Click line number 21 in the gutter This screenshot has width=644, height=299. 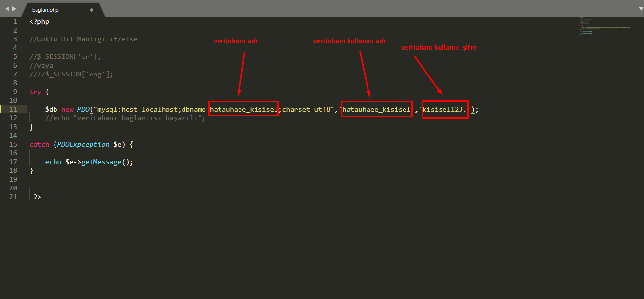pos(13,197)
